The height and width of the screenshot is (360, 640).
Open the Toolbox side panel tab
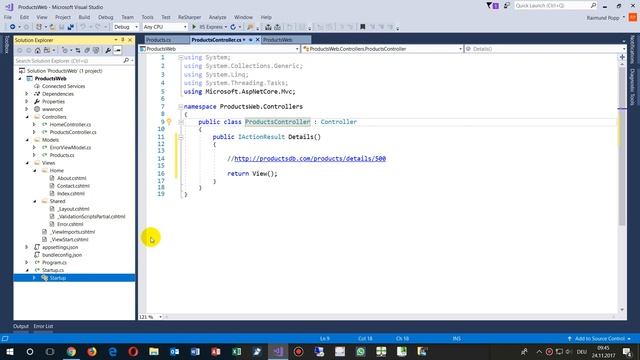coord(6,44)
